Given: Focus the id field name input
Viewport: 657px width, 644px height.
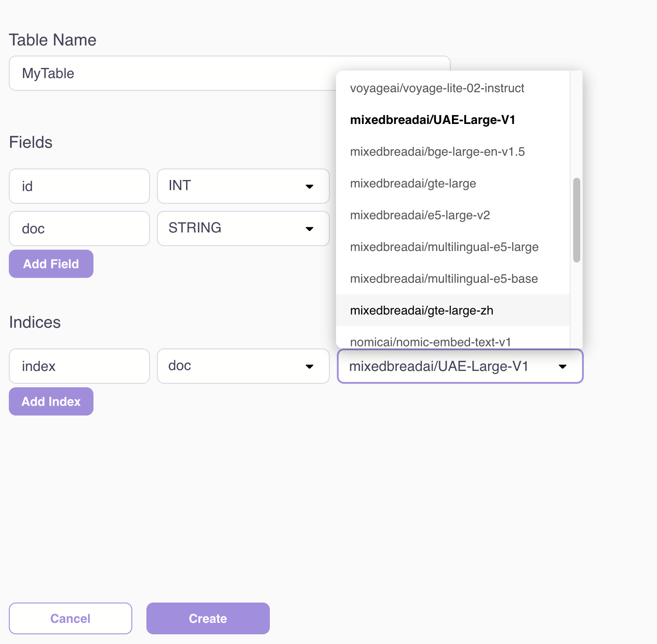Looking at the screenshot, I should pos(79,186).
